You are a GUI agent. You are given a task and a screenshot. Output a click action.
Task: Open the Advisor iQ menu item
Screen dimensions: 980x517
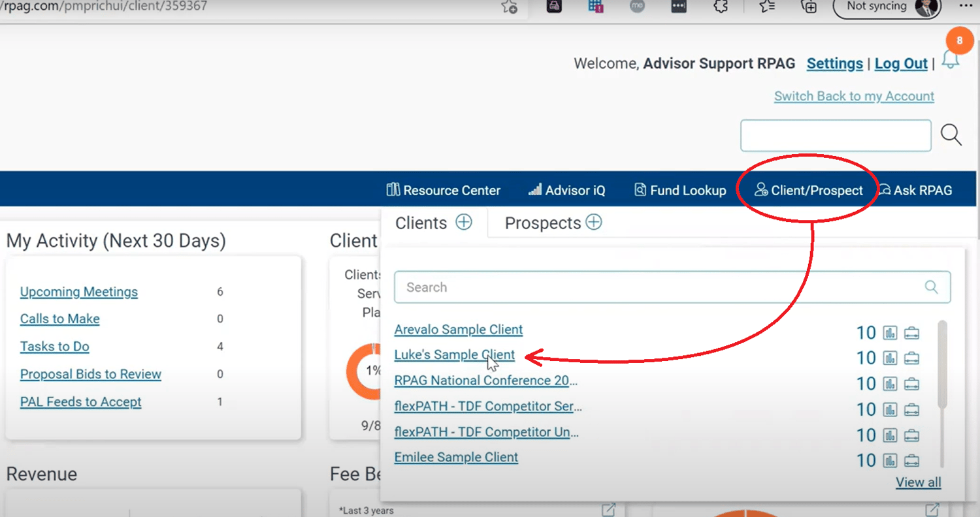[567, 190]
